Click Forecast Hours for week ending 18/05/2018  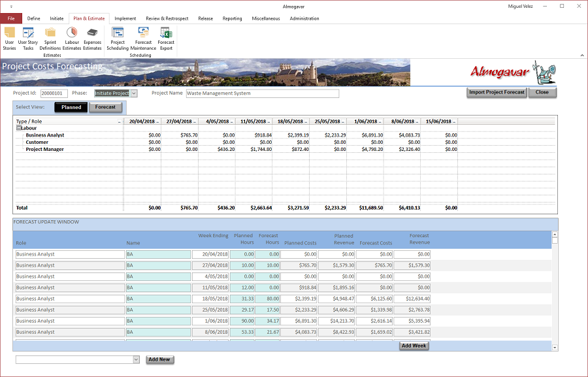click(267, 299)
